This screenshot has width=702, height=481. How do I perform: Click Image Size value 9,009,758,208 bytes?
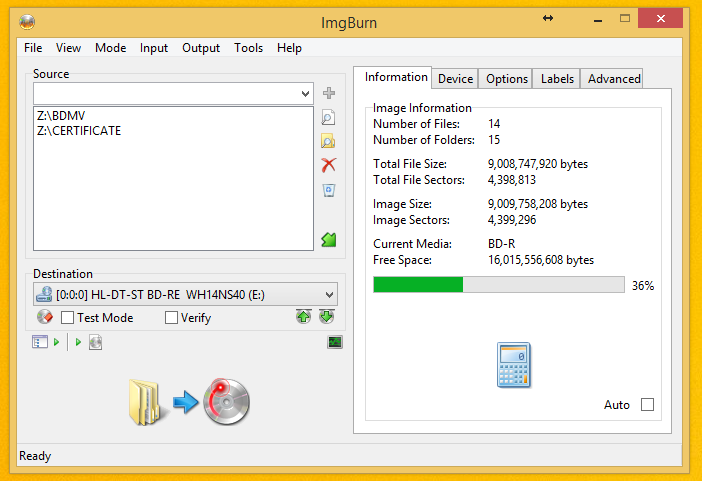pos(538,204)
